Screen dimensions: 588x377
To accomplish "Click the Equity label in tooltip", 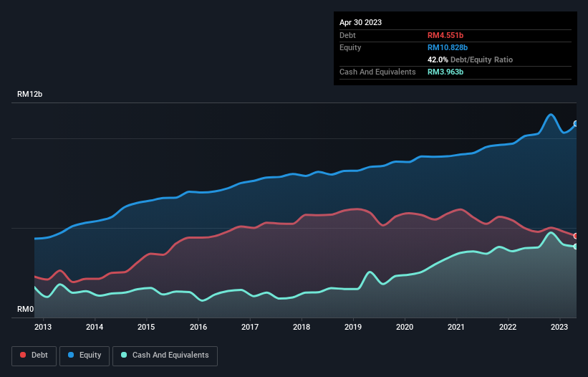I will point(350,47).
